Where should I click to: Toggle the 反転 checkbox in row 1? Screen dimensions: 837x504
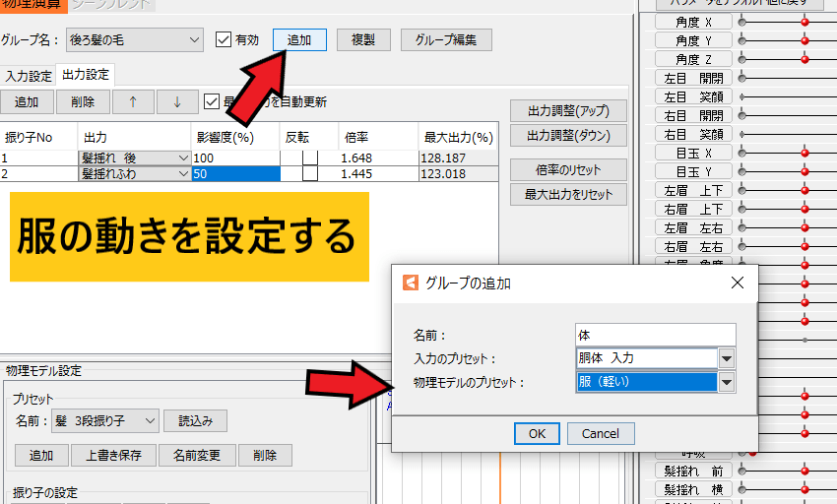(x=310, y=157)
